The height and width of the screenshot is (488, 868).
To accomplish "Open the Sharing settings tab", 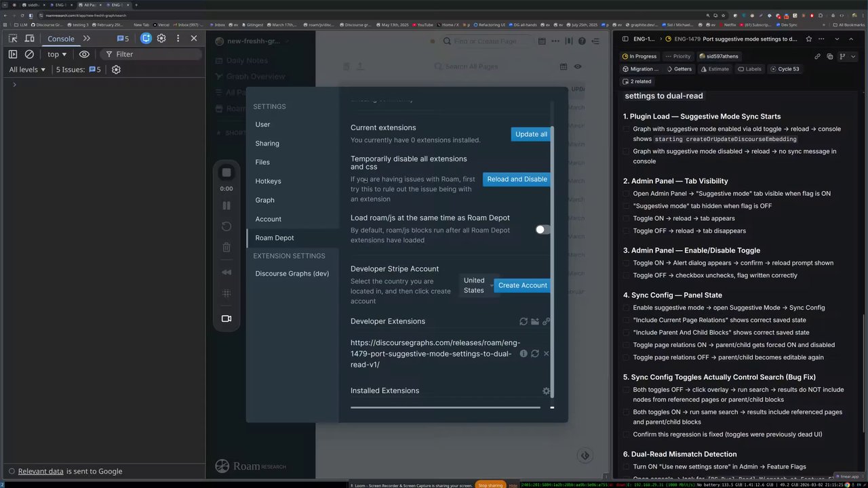I will coord(267,144).
